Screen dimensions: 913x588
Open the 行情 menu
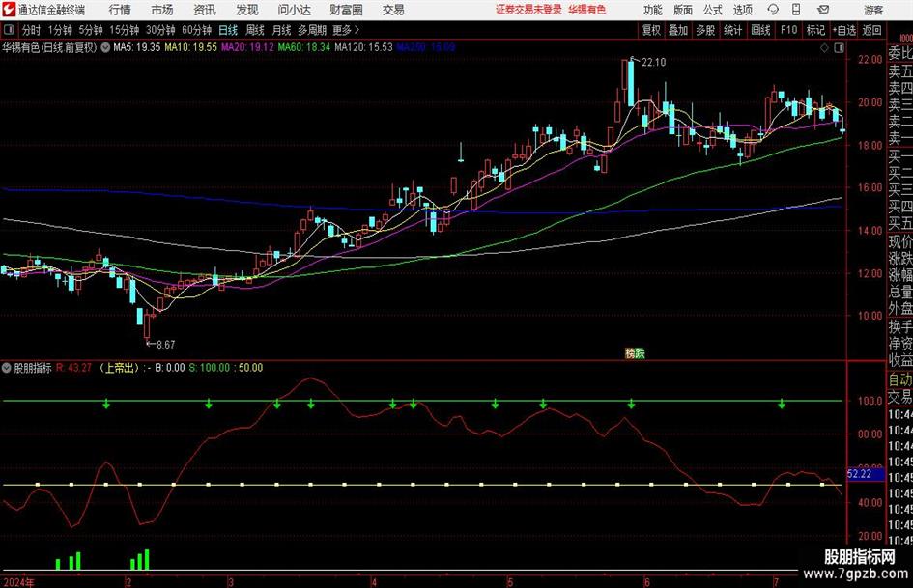[120, 10]
